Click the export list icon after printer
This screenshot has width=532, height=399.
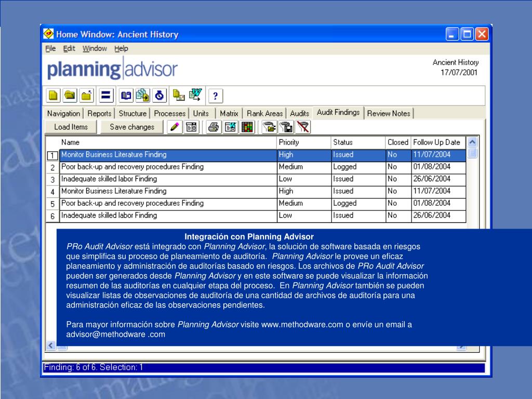coord(230,127)
